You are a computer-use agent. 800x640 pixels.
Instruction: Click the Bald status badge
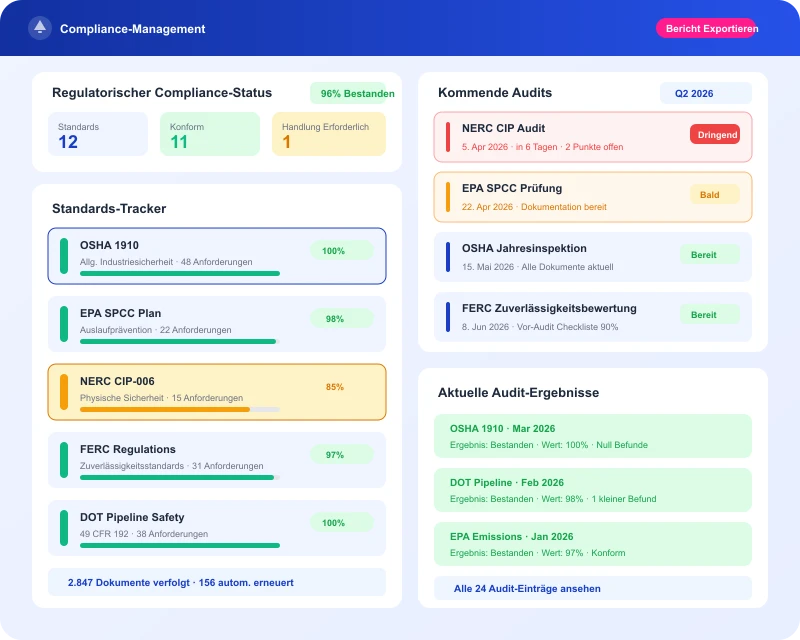point(715,194)
